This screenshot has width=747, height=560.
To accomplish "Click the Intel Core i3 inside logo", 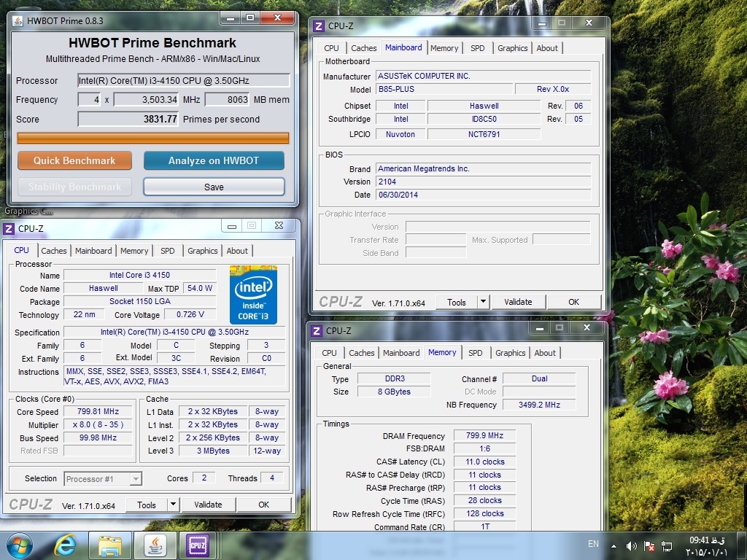I will [x=253, y=295].
